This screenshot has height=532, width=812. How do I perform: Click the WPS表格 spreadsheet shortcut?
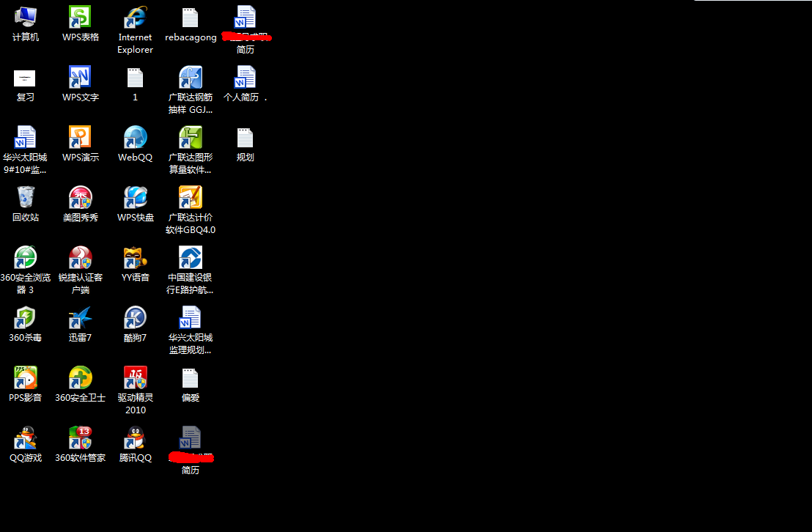(x=81, y=17)
